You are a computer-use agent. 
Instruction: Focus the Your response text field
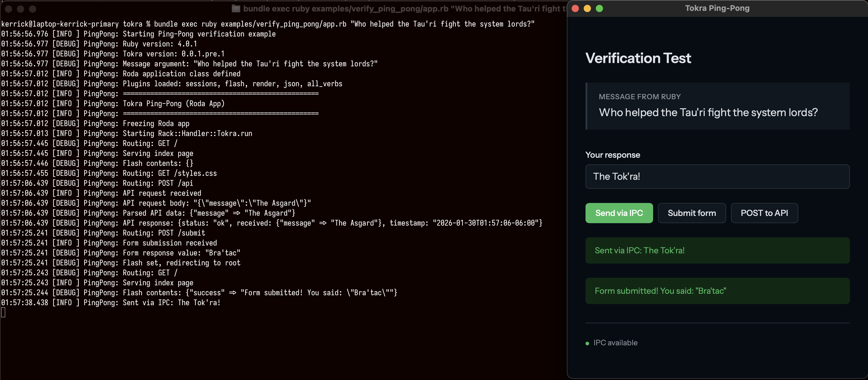click(x=717, y=176)
